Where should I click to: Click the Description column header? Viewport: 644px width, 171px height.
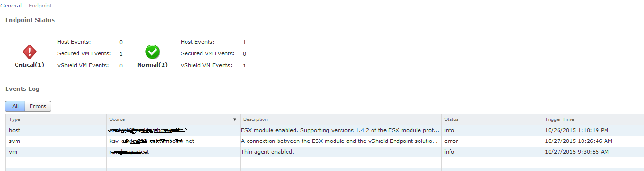point(341,119)
